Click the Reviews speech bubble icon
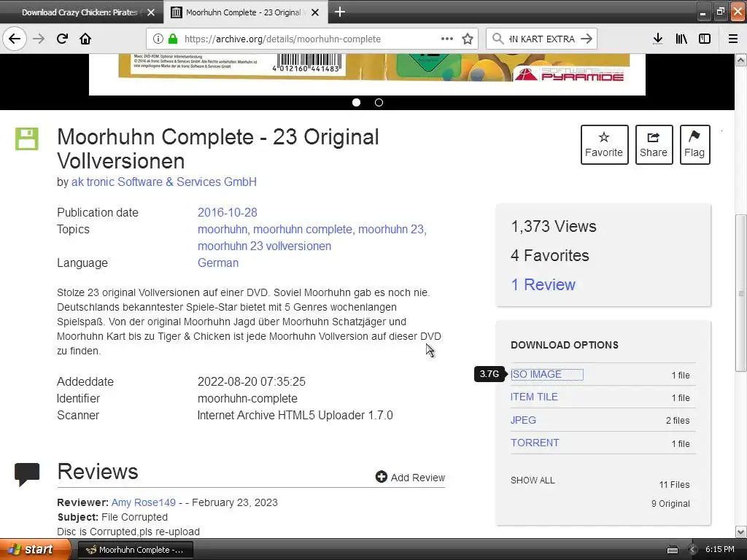 [x=27, y=474]
